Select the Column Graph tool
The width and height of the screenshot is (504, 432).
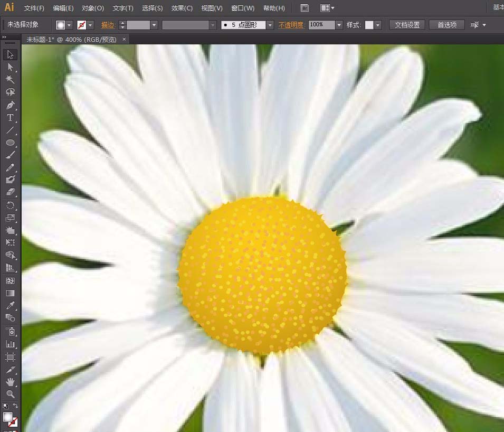[x=10, y=344]
